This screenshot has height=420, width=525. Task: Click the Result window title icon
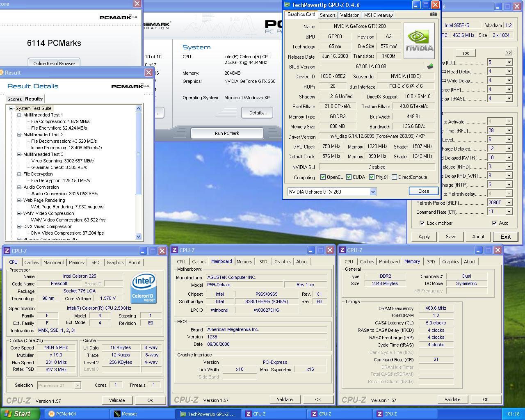(x=2, y=73)
